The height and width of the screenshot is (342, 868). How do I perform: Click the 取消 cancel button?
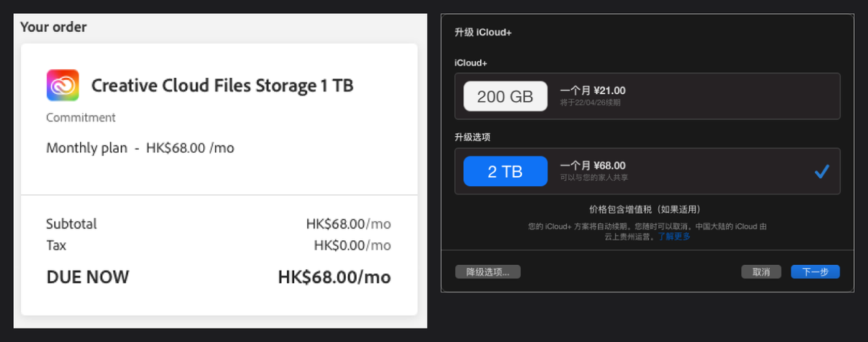[x=761, y=271]
